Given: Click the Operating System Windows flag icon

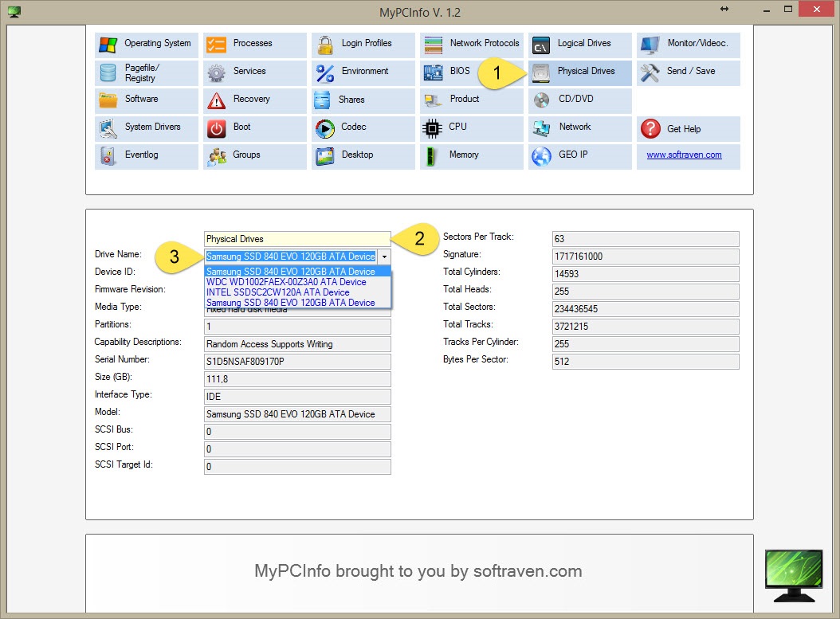Looking at the screenshot, I should point(108,45).
